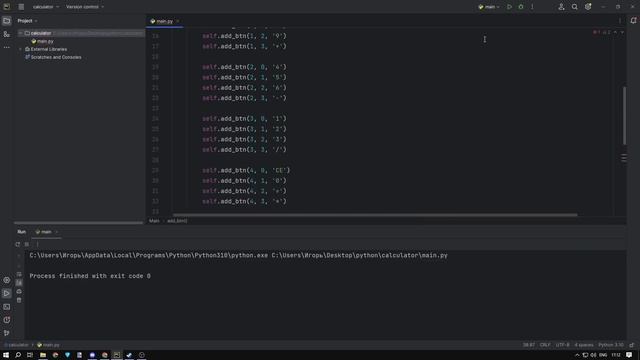This screenshot has width=640, height=360.
Task: Select Scratches and Consoles item
Action: [53, 57]
